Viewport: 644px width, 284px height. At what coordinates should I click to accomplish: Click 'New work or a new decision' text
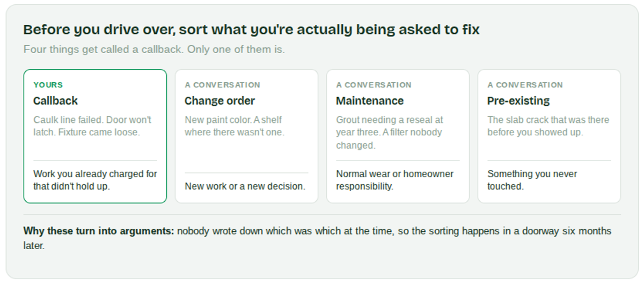245,186
